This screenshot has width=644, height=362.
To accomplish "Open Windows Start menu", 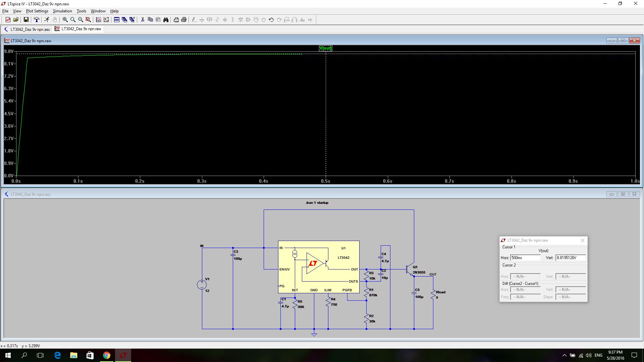I will (x=8, y=355).
